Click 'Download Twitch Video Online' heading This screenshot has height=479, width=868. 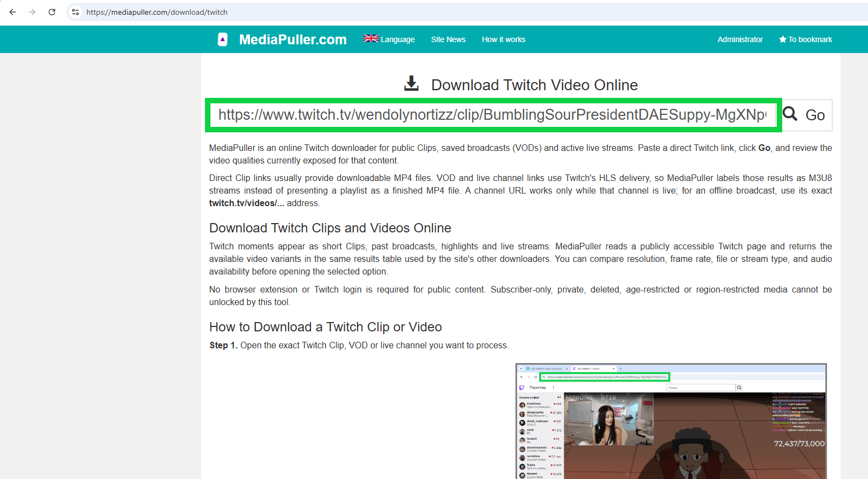[x=535, y=85]
